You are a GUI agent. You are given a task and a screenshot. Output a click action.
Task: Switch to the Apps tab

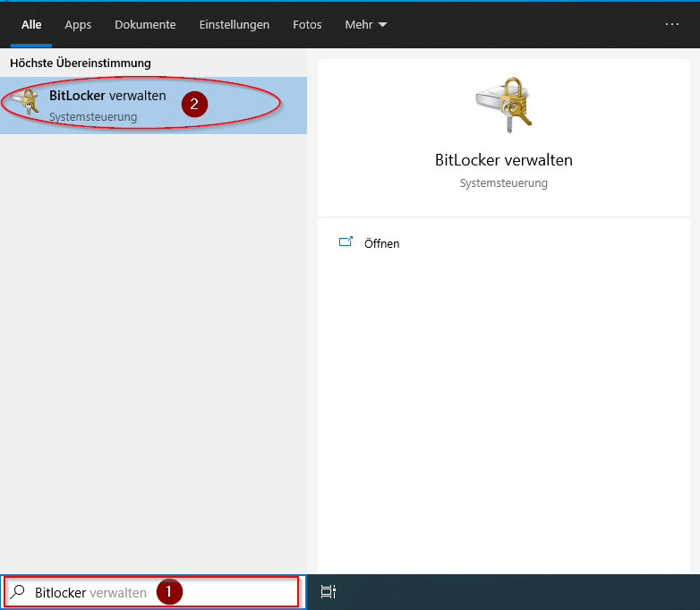point(78,25)
